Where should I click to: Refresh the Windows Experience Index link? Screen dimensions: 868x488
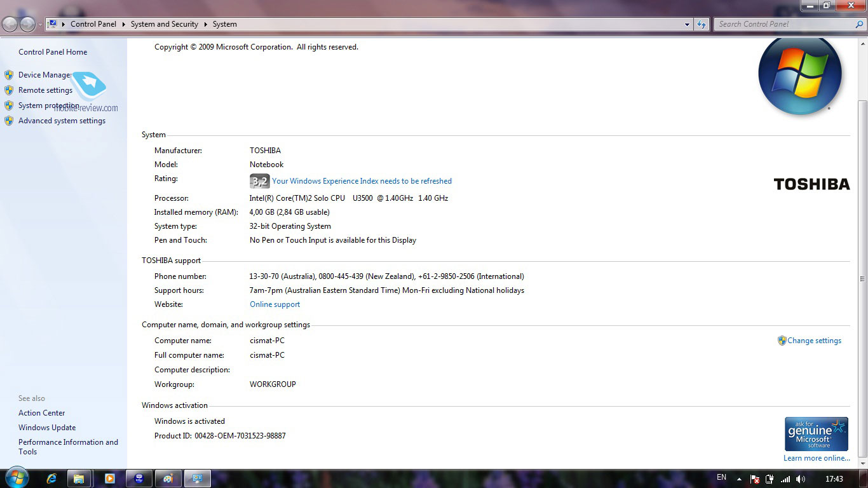tap(362, 181)
